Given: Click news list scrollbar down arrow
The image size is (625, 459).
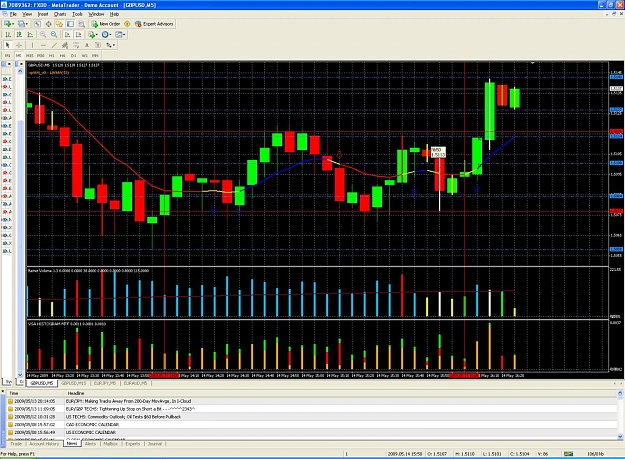Looking at the screenshot, I should click(620, 437).
